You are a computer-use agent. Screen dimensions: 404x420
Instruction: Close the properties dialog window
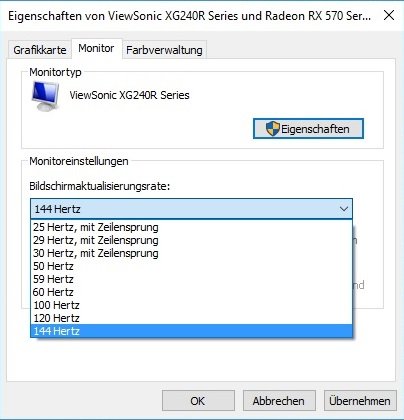[x=389, y=15]
